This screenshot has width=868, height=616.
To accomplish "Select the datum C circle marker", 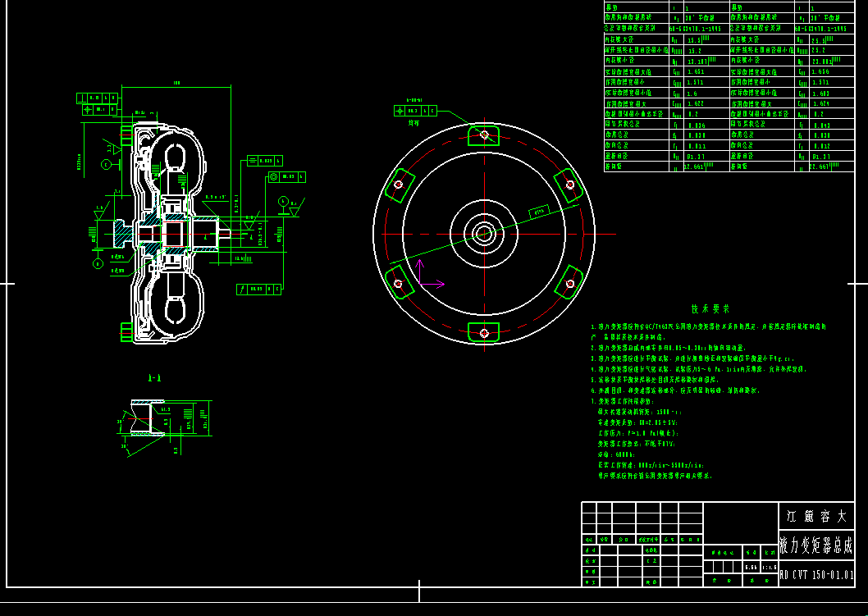I will tap(106, 164).
